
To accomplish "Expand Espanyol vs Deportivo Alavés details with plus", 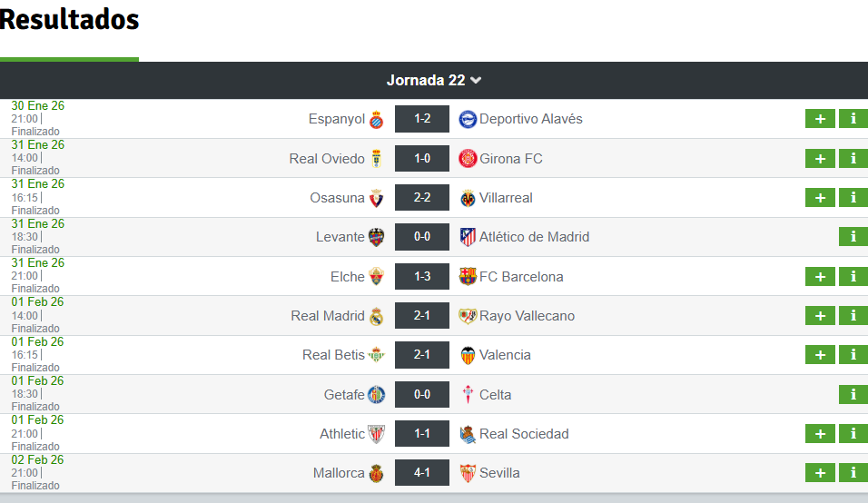I will (x=820, y=119).
